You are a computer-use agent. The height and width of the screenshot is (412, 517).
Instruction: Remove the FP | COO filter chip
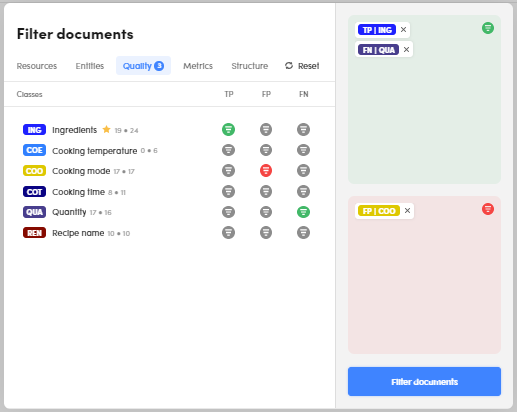point(407,211)
